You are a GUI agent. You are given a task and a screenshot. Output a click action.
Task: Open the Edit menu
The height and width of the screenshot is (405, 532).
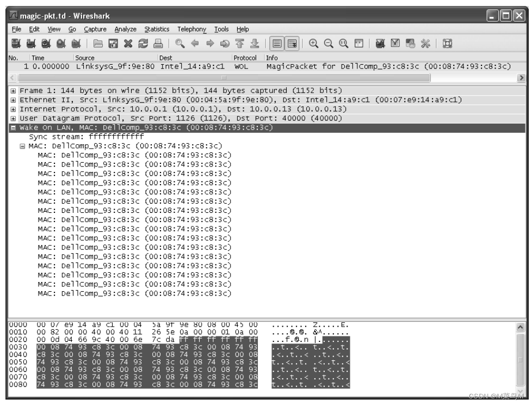34,29
